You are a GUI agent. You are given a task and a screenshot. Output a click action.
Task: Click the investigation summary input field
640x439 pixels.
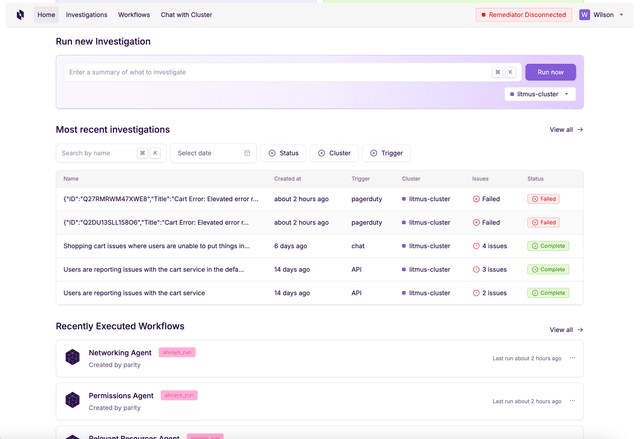[x=277, y=72]
